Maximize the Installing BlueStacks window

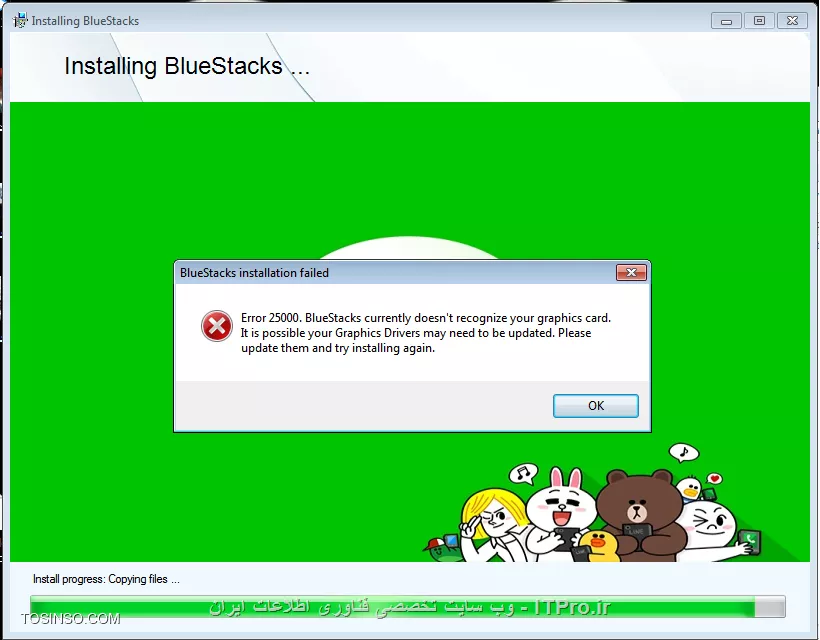point(759,21)
